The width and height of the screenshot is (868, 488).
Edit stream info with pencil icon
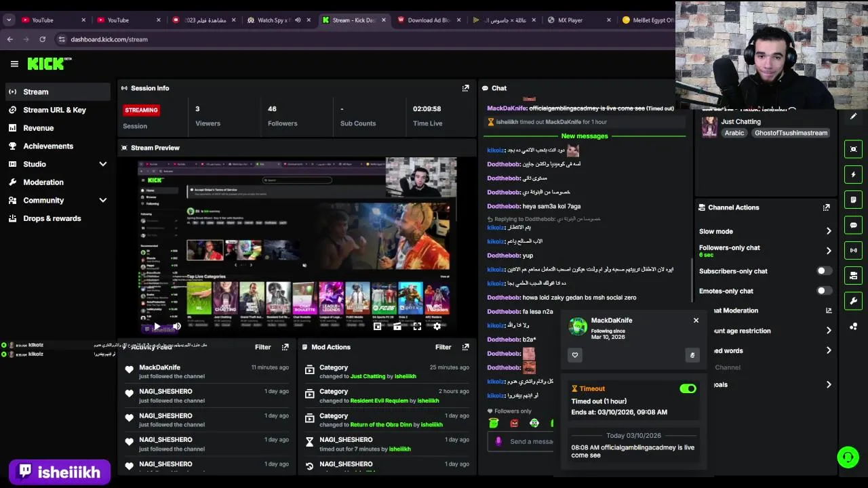tap(853, 117)
